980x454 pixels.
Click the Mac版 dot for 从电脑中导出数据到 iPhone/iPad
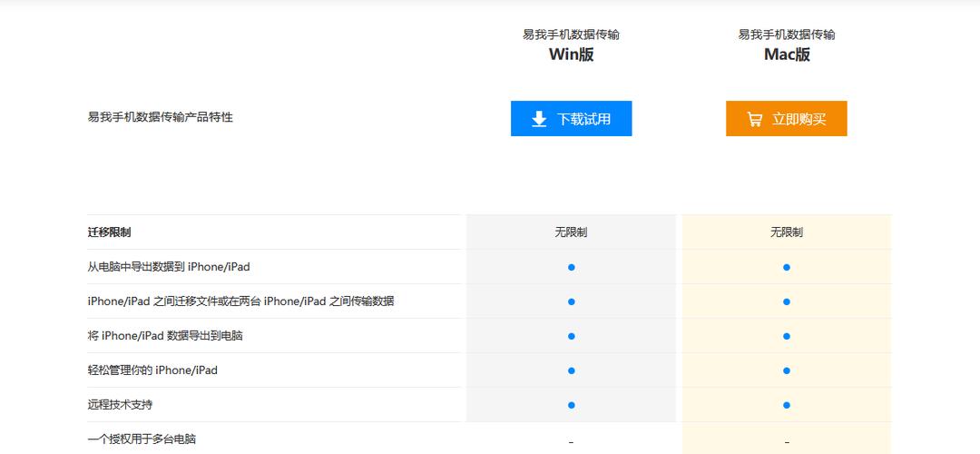[x=787, y=267]
